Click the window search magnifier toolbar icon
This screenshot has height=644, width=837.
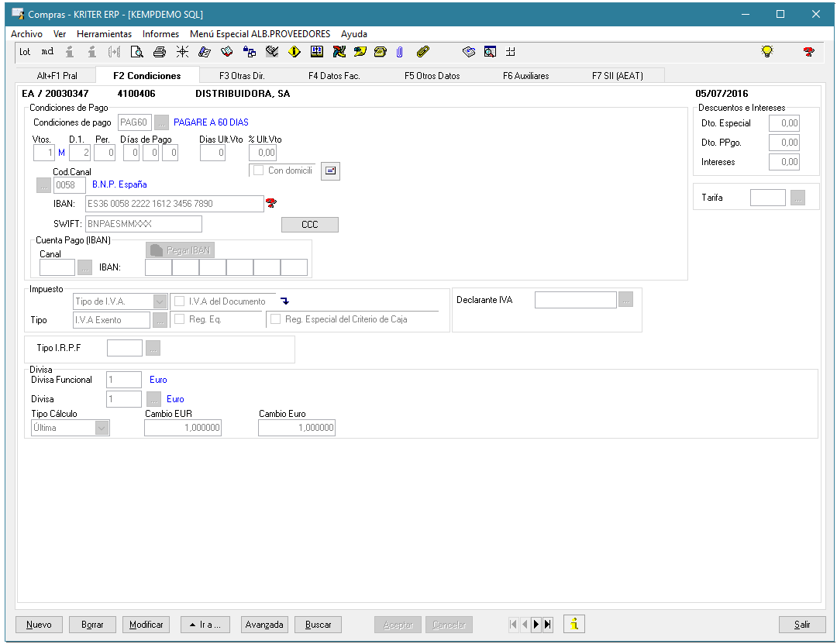490,52
